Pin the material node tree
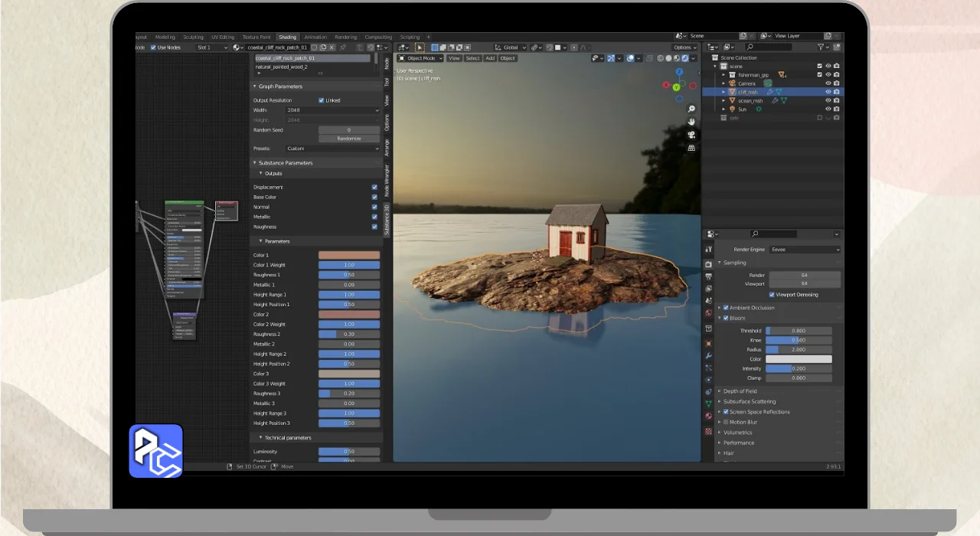The image size is (980, 536). click(343, 47)
